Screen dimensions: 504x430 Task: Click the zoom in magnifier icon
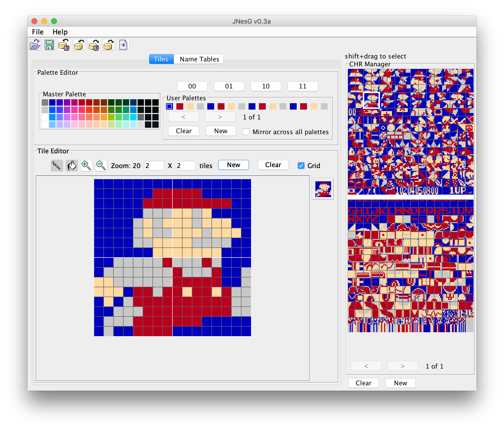coord(86,166)
